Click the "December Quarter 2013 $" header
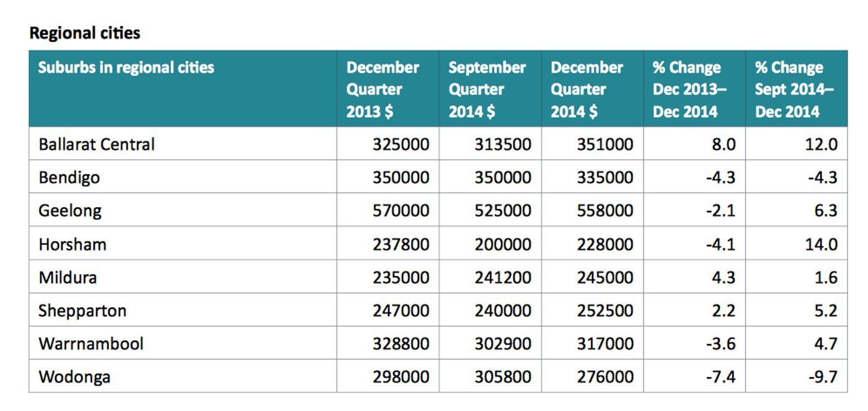The height and width of the screenshot is (411, 868). pyautogui.click(x=383, y=89)
